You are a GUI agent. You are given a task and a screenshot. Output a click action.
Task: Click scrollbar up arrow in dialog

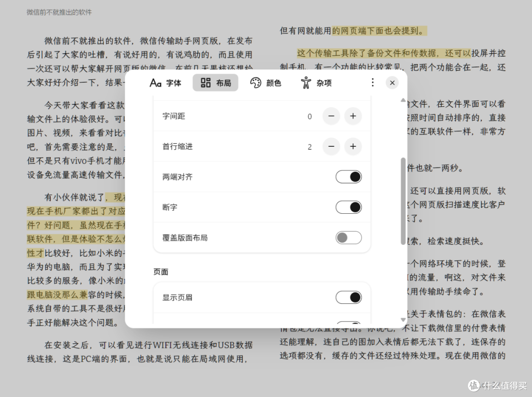403,100
